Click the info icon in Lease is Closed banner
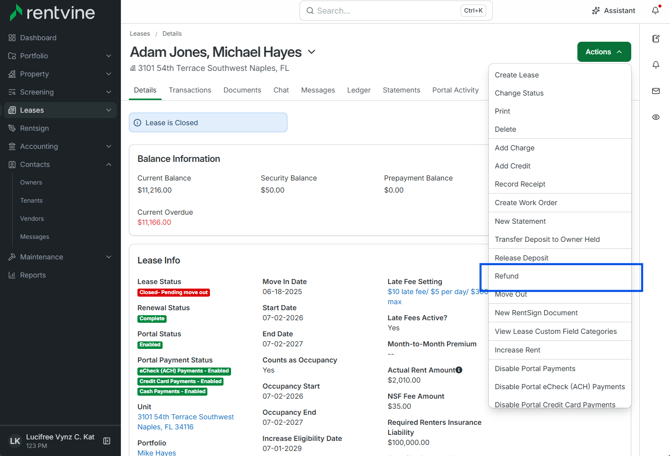 click(137, 123)
